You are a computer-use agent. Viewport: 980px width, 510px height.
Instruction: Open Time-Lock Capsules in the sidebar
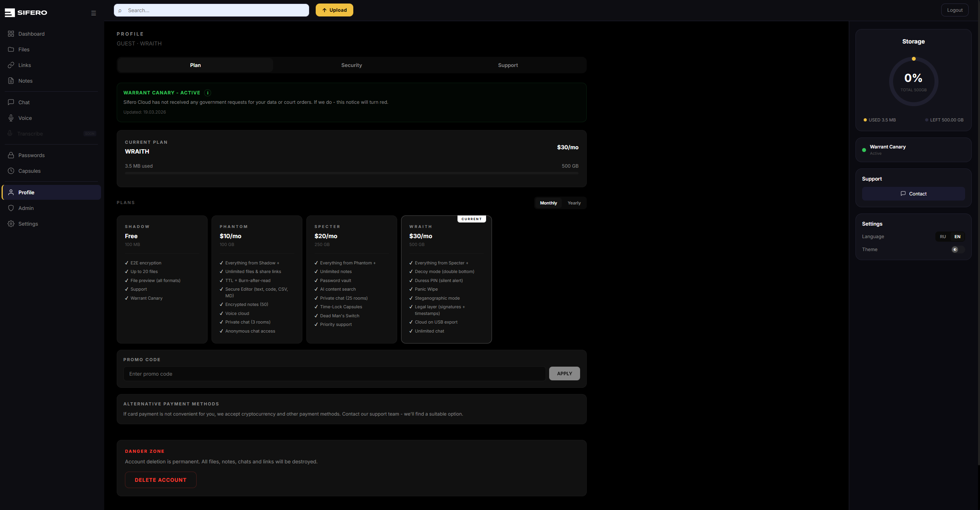(x=29, y=171)
